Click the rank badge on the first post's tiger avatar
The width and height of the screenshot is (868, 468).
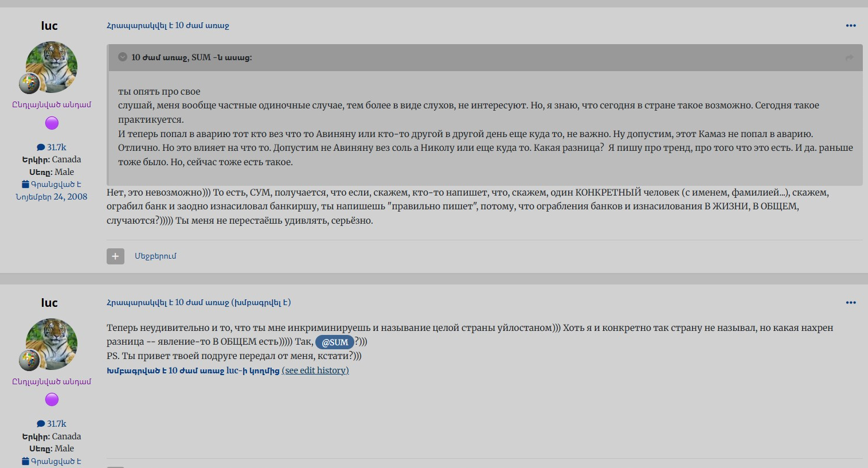tap(29, 84)
